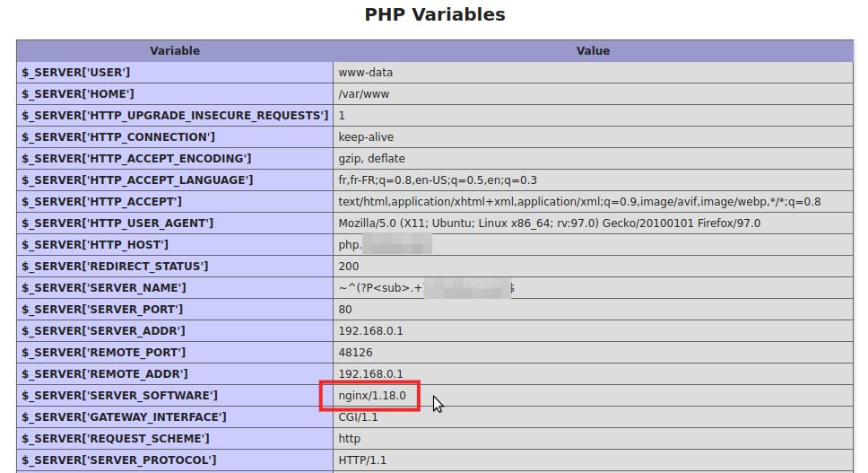
Task: Click the $_SERVER['SERVER_NAME'] variable cell
Action: tap(104, 288)
